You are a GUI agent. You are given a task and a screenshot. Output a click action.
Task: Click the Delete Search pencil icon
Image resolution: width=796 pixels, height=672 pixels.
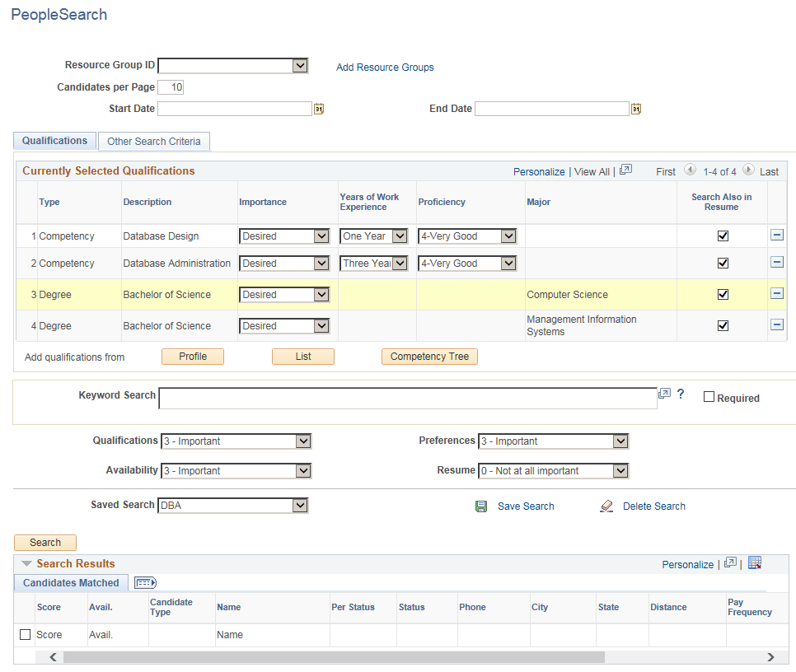[x=606, y=506]
